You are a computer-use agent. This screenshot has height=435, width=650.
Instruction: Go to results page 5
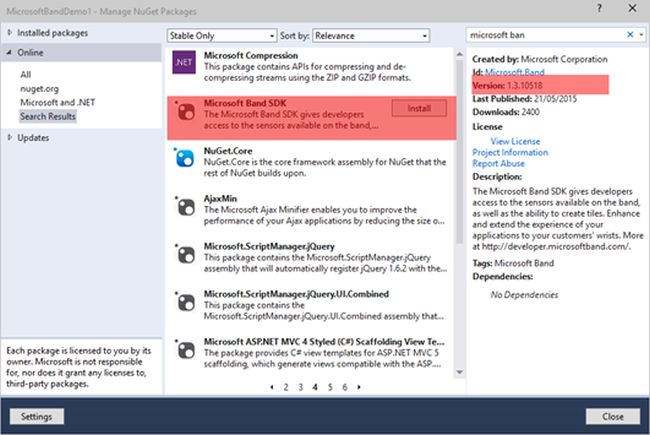click(x=330, y=387)
